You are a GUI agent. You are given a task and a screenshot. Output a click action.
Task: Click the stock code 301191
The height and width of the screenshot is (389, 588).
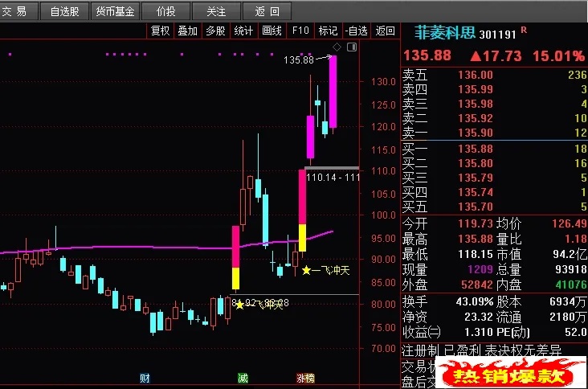tap(497, 35)
